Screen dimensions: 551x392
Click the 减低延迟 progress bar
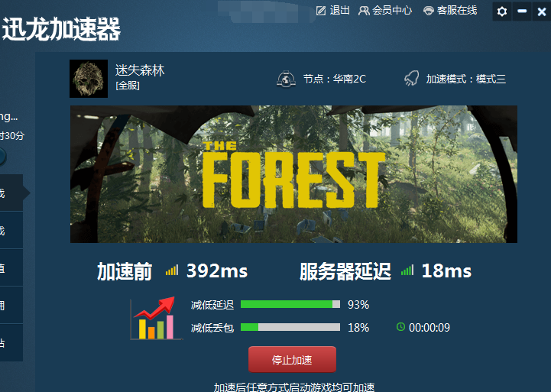290,304
